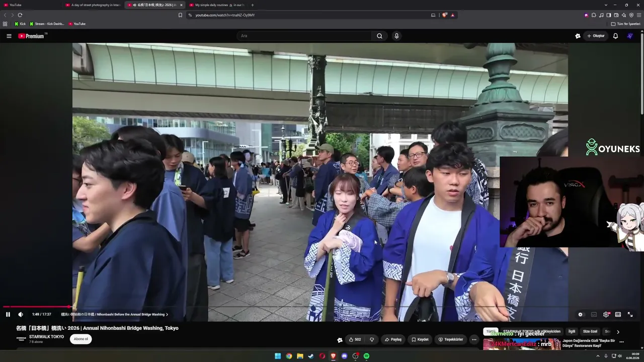Image resolution: width=644 pixels, height=362 pixels.
Task: Subscribe using Abone ol button
Action: click(x=81, y=339)
